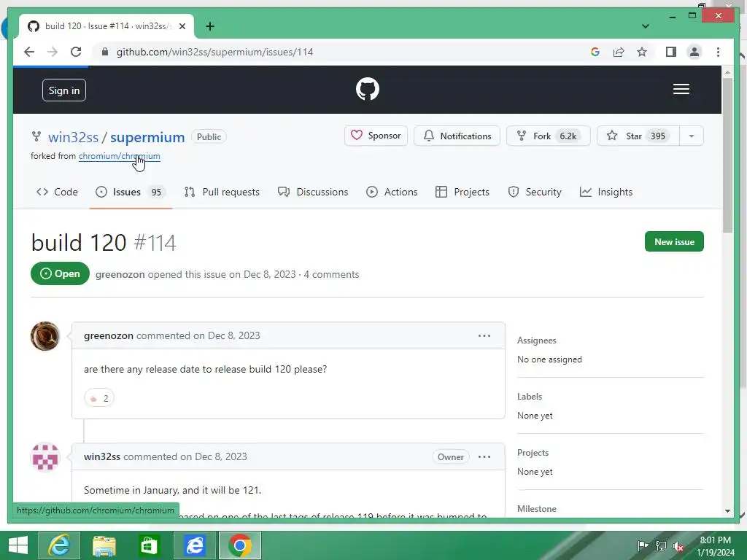Click the Owner badge on win32ss's comment

click(x=450, y=456)
